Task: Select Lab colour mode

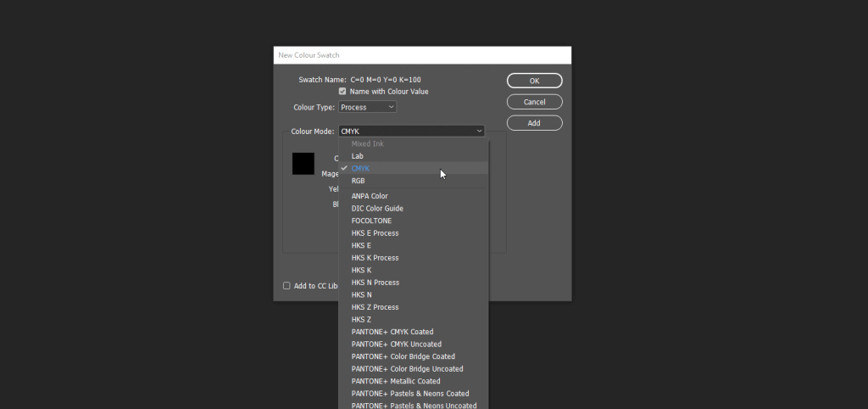Action: tap(358, 156)
